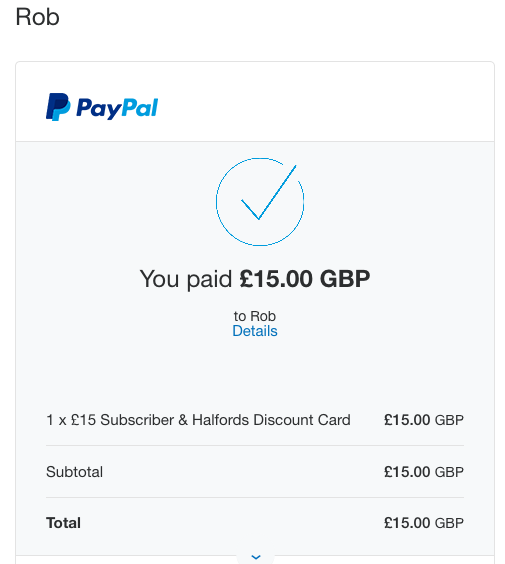Click the PayPal wordmark text
Viewport: 505px width, 564px height.
tap(117, 108)
